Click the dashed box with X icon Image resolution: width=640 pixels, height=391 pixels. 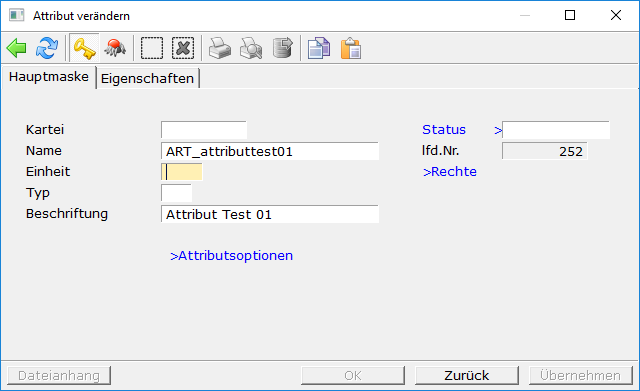(183, 48)
